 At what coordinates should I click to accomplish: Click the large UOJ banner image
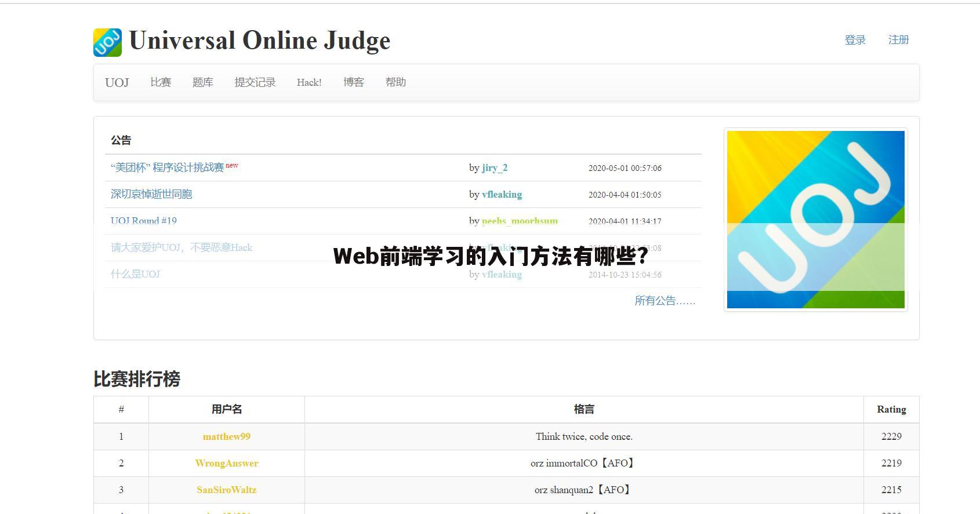pyautogui.click(x=816, y=220)
